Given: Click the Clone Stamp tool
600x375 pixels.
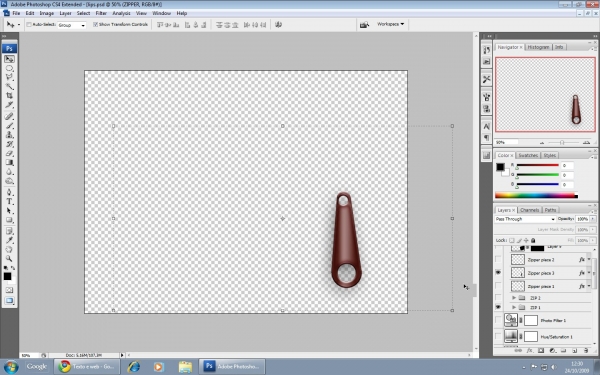Looking at the screenshot, I should tap(10, 135).
